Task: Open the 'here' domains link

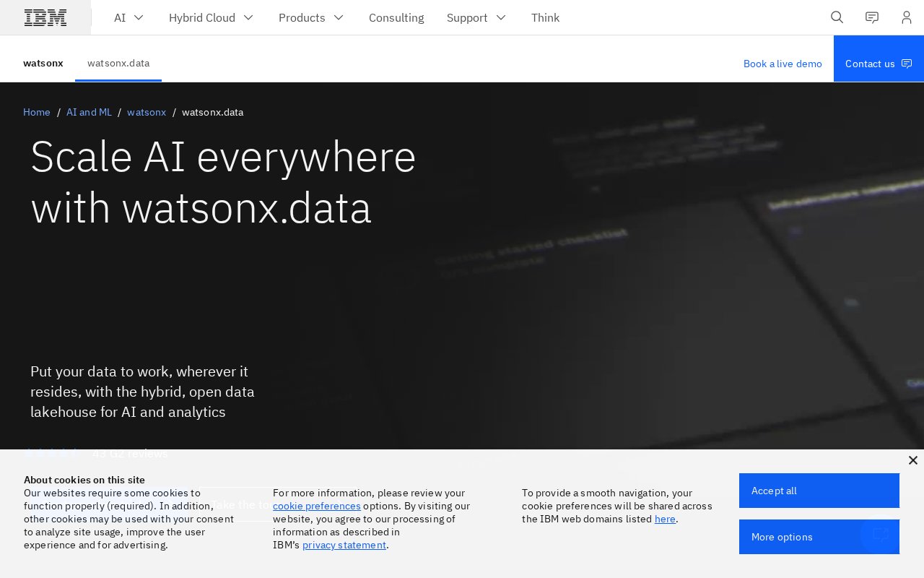Action: pyautogui.click(x=665, y=519)
